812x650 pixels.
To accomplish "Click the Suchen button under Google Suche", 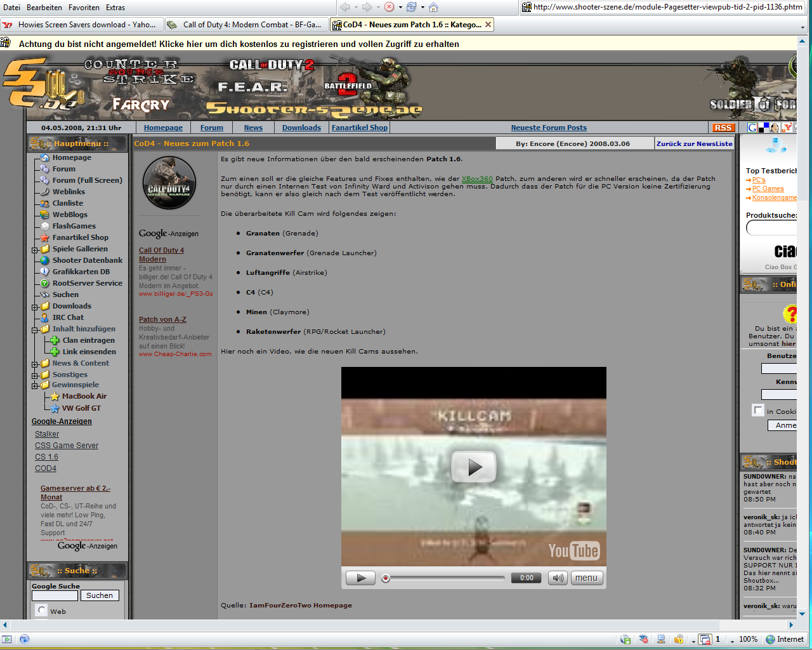I will 100,595.
